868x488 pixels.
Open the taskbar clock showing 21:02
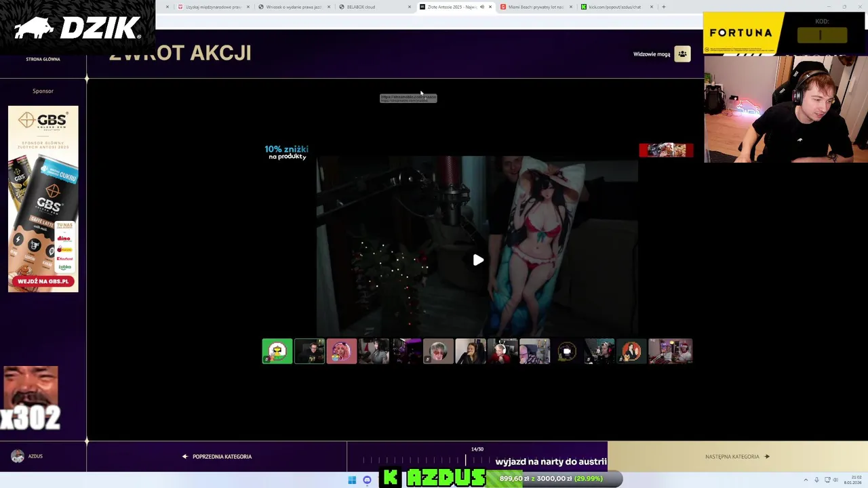pos(853,480)
